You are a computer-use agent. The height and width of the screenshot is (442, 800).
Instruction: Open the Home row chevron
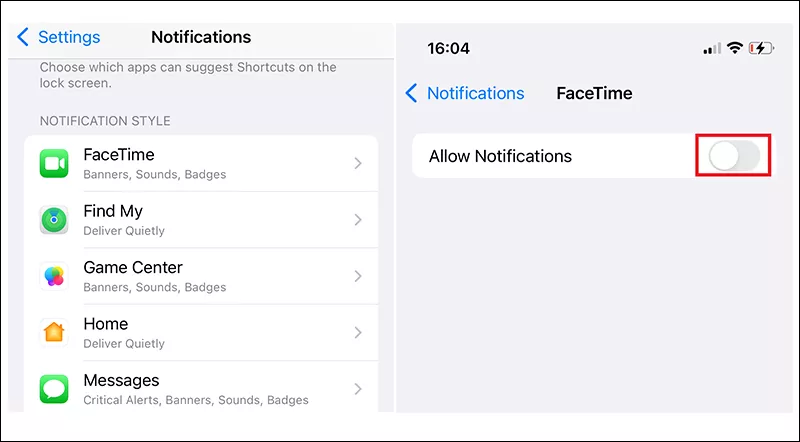358,332
